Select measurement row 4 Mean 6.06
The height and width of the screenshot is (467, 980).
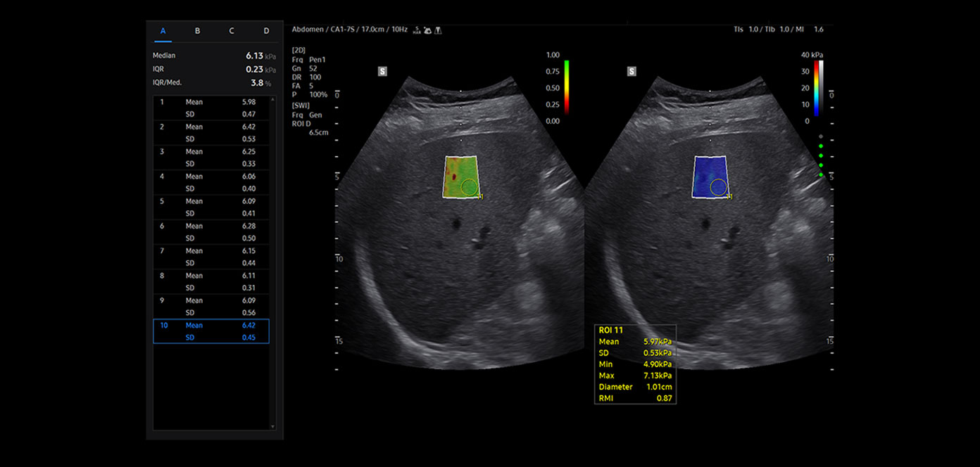coord(211,182)
